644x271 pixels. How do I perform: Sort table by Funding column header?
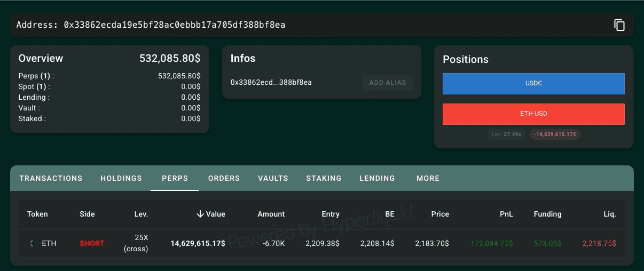point(547,214)
